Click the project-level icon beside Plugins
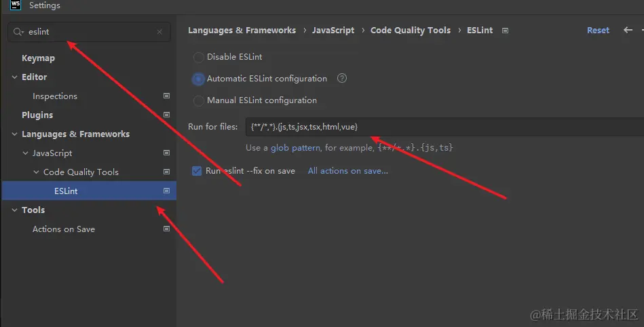This screenshot has width=644, height=327. click(166, 115)
